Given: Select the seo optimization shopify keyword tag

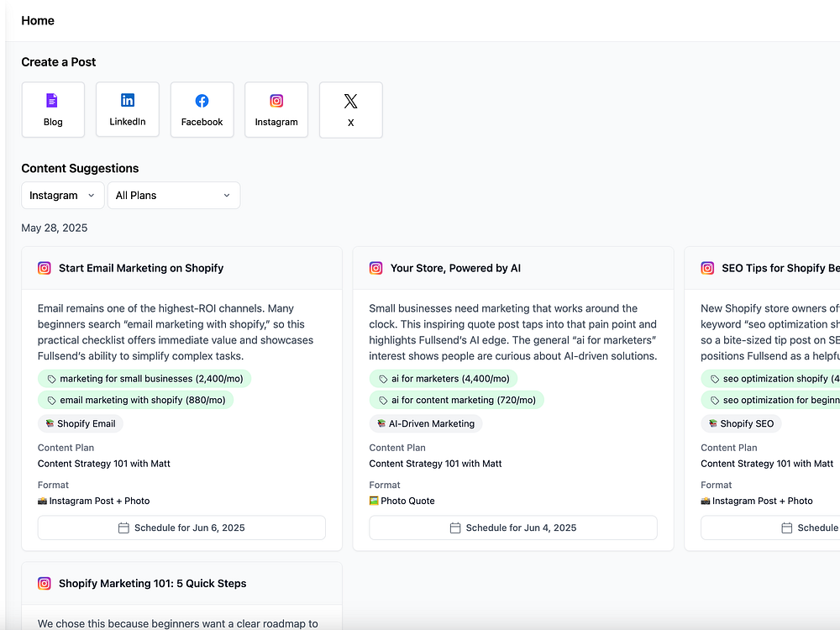Looking at the screenshot, I should 770,379.
